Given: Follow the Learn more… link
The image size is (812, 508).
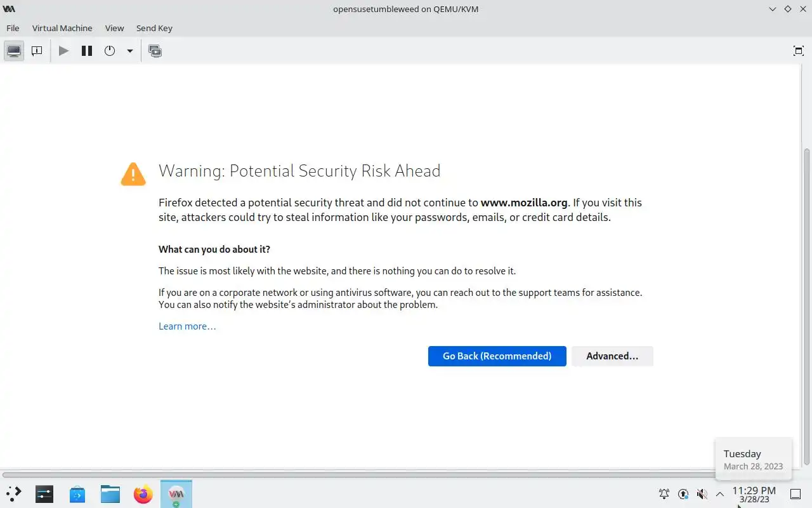Looking at the screenshot, I should tap(187, 326).
